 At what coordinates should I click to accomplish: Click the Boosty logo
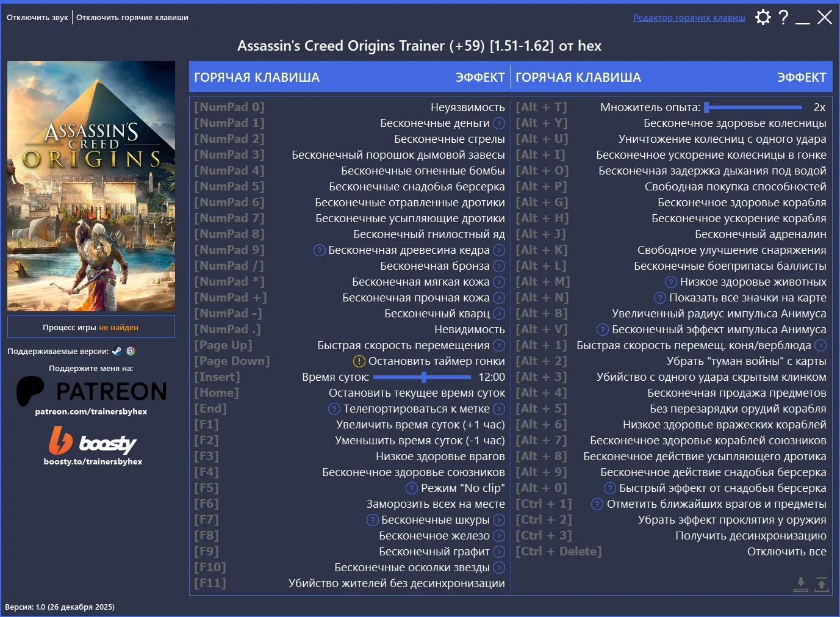[x=90, y=441]
